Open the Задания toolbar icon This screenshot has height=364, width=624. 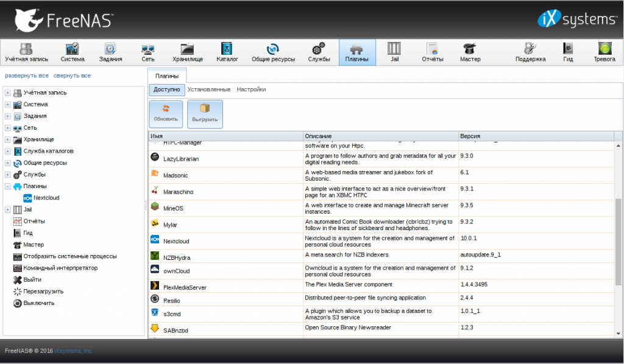pos(110,52)
